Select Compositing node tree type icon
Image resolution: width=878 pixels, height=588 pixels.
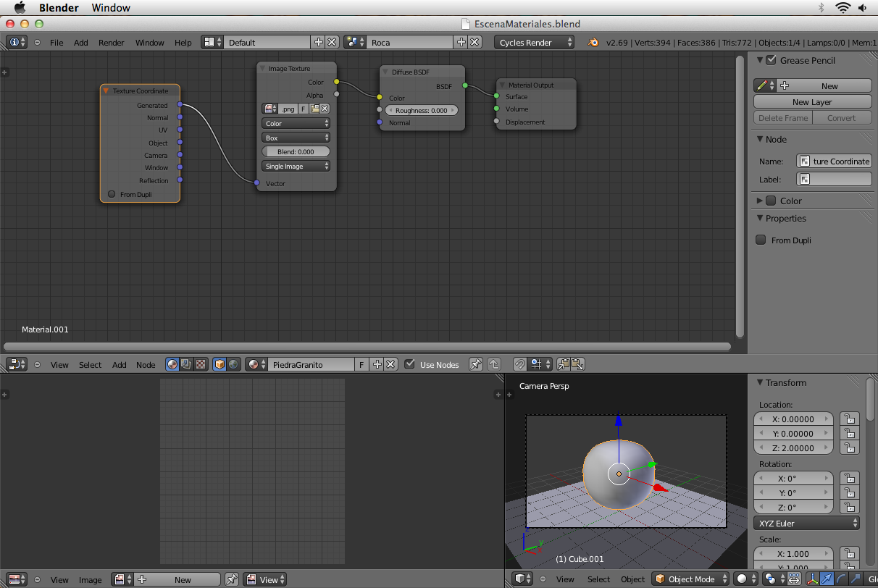pyautogui.click(x=186, y=364)
